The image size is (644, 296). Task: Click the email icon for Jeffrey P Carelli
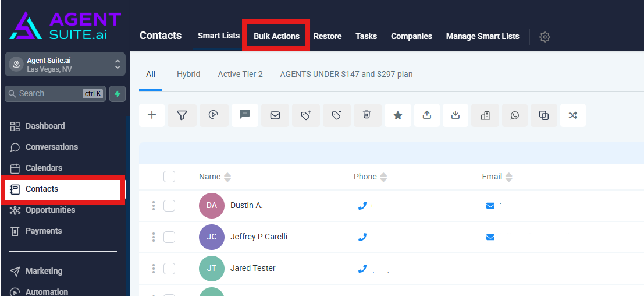[490, 237]
